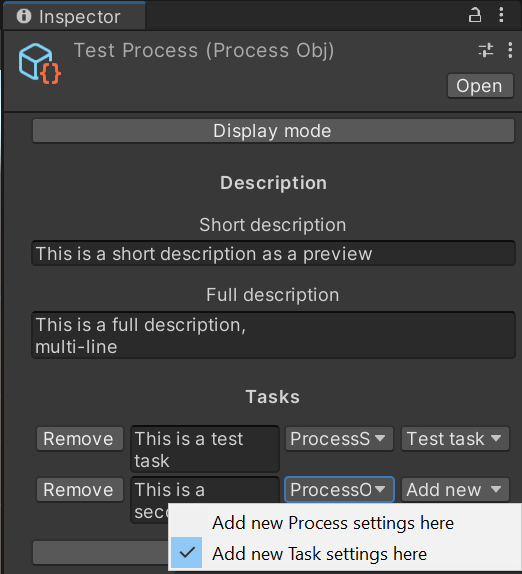
Task: Remove the second task in the list
Action: pos(79,490)
